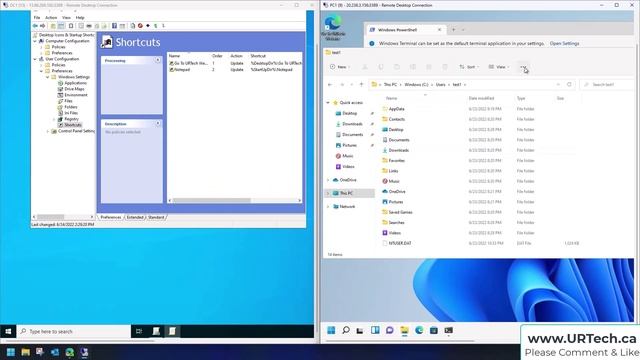Switch to the Standard tab

click(x=156, y=218)
